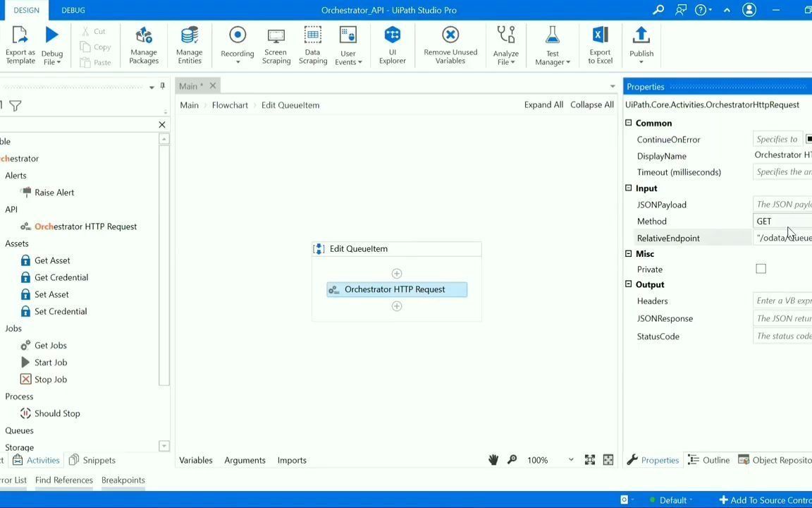The width and height of the screenshot is (812, 508).
Task: Switch to the Outline tab
Action: pos(709,460)
